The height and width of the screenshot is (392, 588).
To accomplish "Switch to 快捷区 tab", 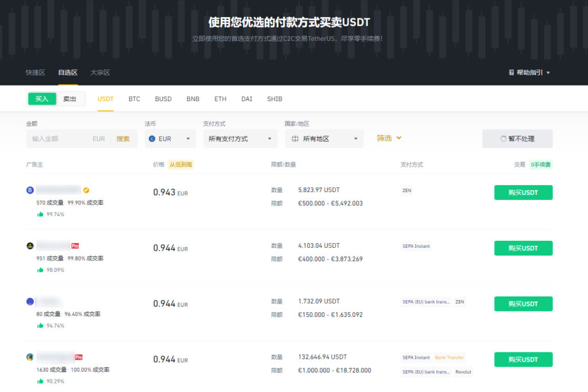I will click(x=35, y=72).
